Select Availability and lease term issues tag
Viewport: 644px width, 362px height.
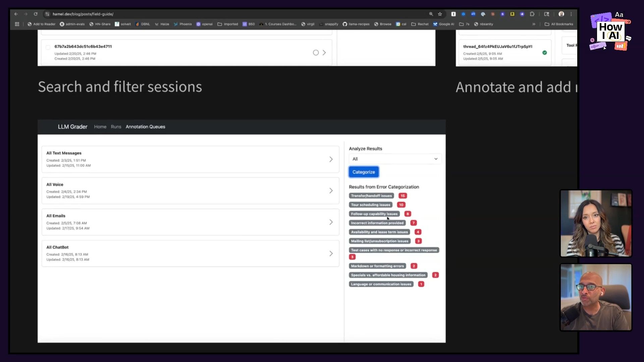point(379,232)
